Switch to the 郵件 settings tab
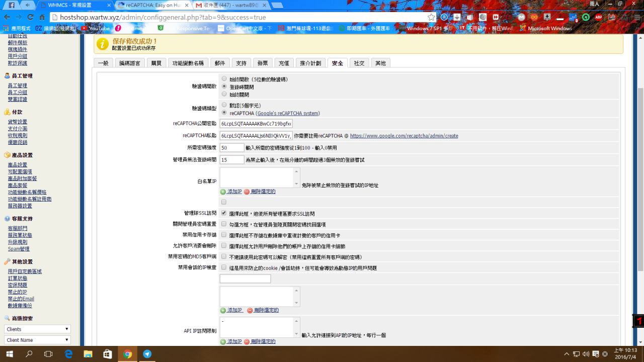This screenshot has width=644, height=362. (220, 63)
